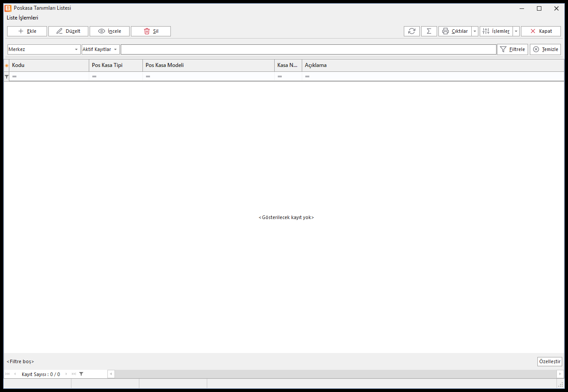Click the funnel icon in the grid filter row
The image size is (568, 392).
[7, 77]
